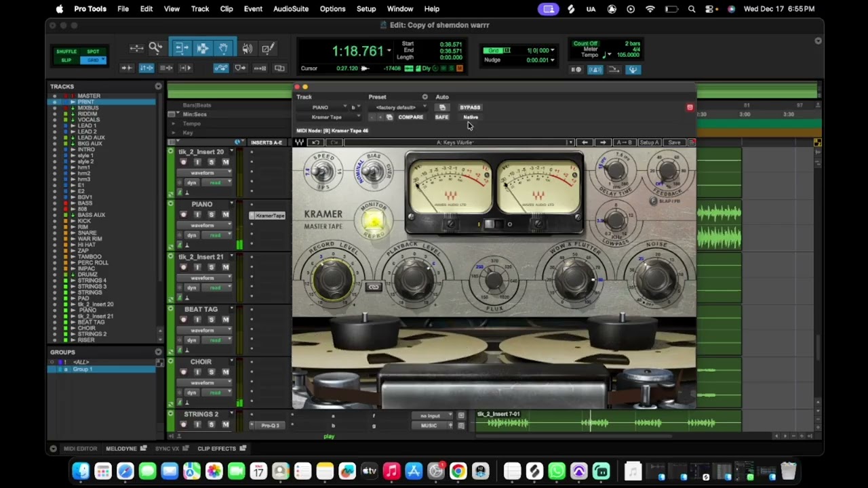Open Google Chrome from the Dock

(x=458, y=471)
